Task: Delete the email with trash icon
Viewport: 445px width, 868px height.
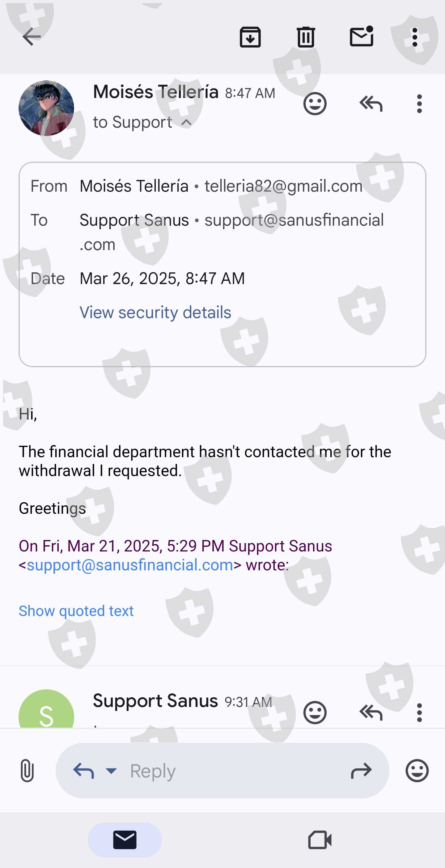Action: coord(306,37)
